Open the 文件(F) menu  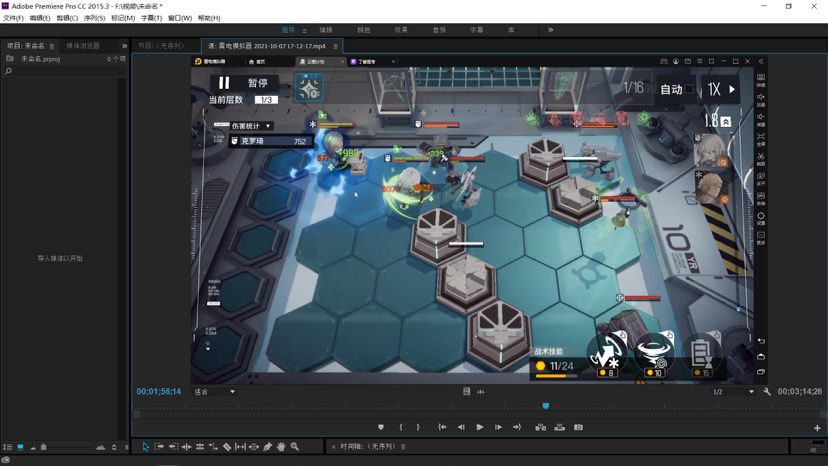(x=13, y=18)
